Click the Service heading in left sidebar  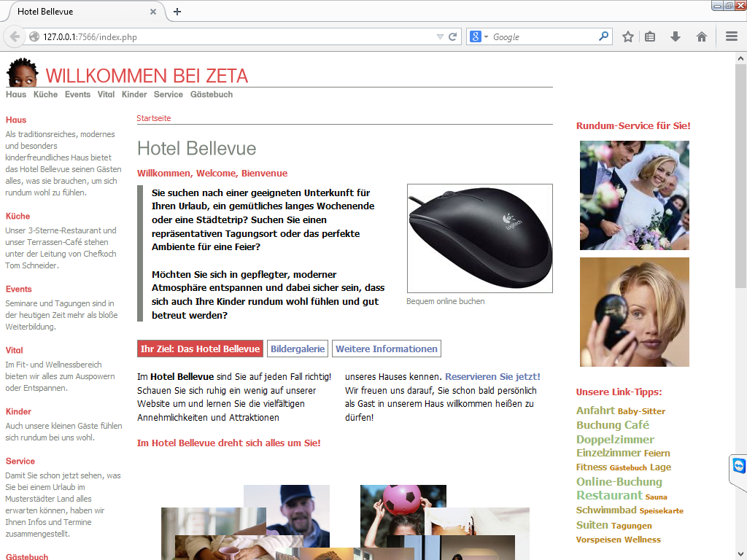click(x=20, y=461)
